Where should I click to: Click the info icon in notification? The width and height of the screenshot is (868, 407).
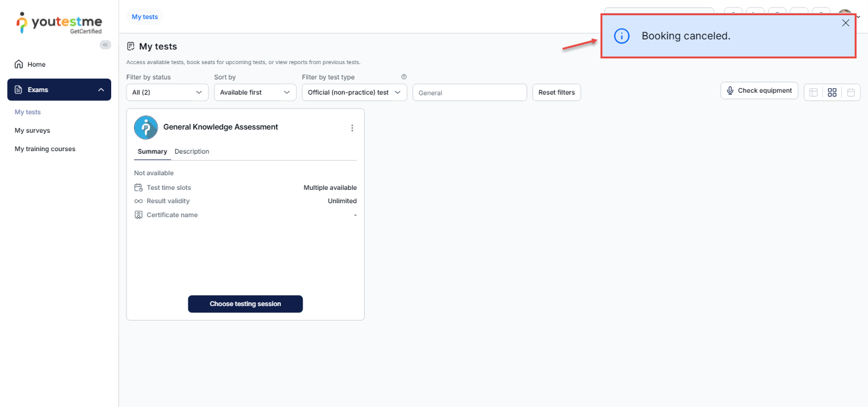pos(622,36)
